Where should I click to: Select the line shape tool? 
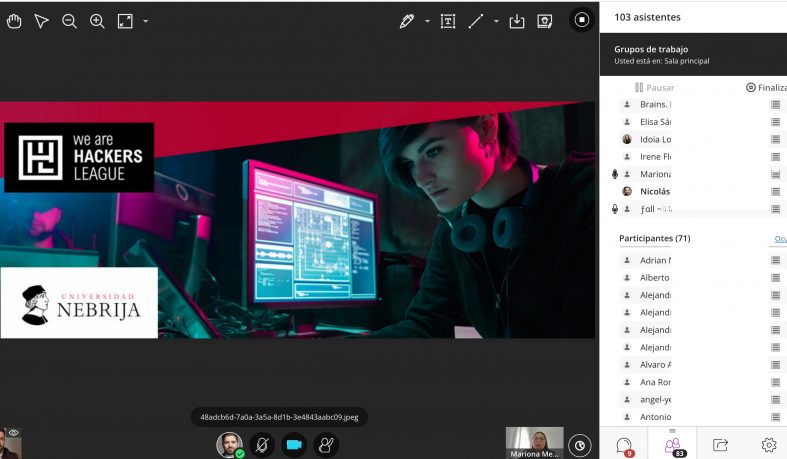(476, 21)
